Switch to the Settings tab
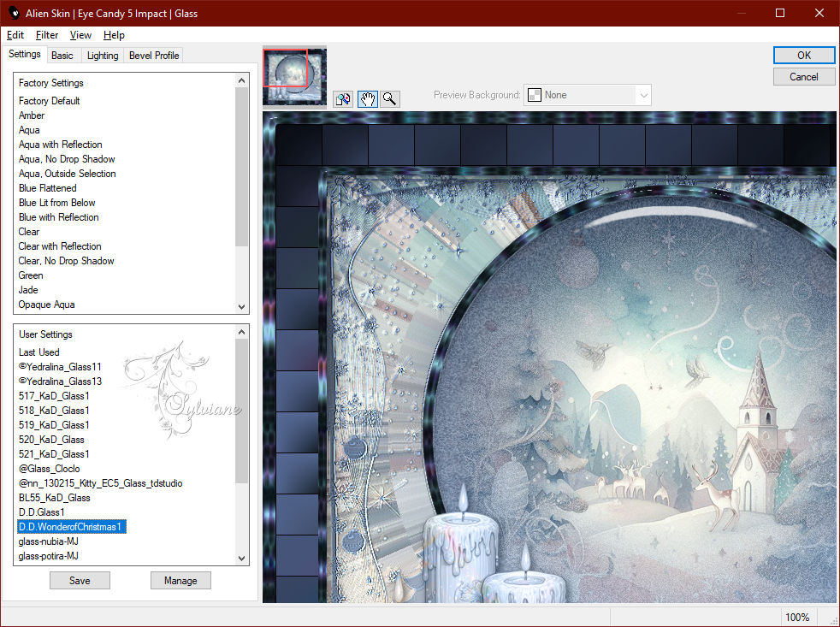 [x=24, y=54]
